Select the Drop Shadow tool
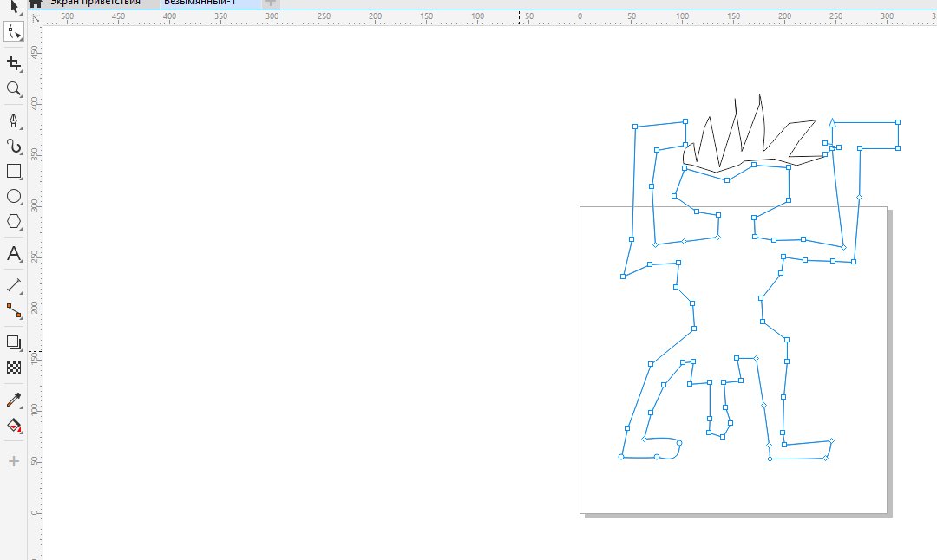This screenshot has height=560, width=937. pyautogui.click(x=13, y=342)
